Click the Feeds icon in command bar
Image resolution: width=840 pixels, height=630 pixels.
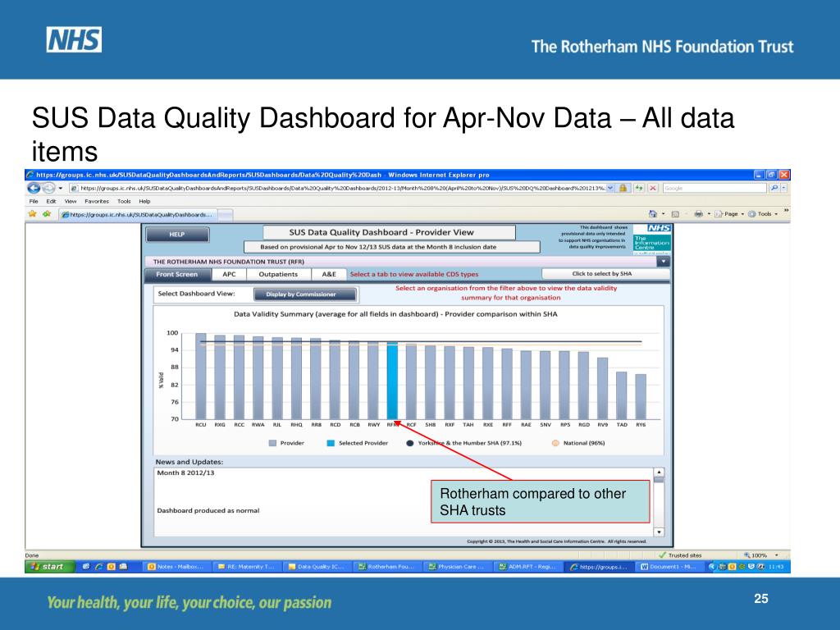tap(675, 214)
